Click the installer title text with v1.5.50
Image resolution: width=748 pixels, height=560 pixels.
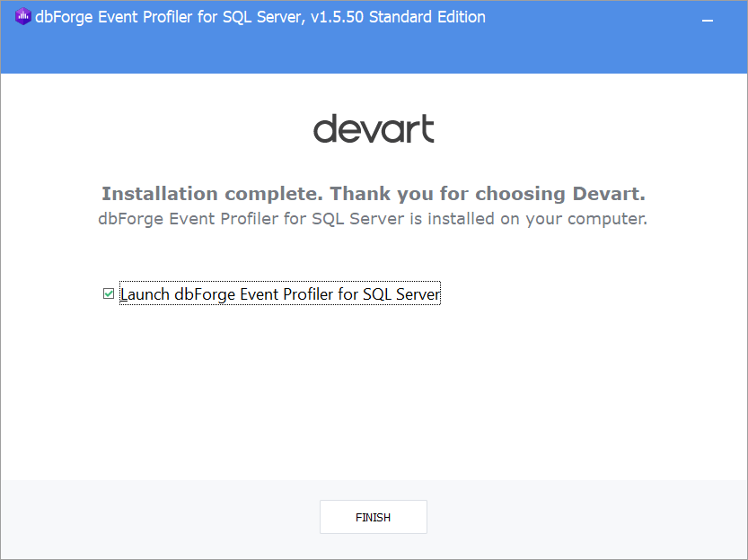click(260, 17)
